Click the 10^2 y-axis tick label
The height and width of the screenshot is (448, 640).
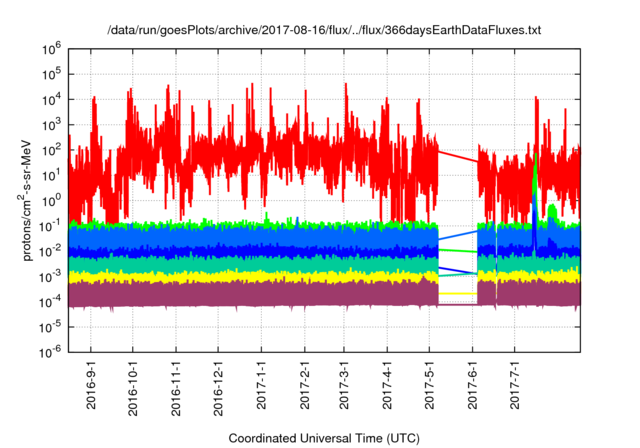tap(51, 151)
